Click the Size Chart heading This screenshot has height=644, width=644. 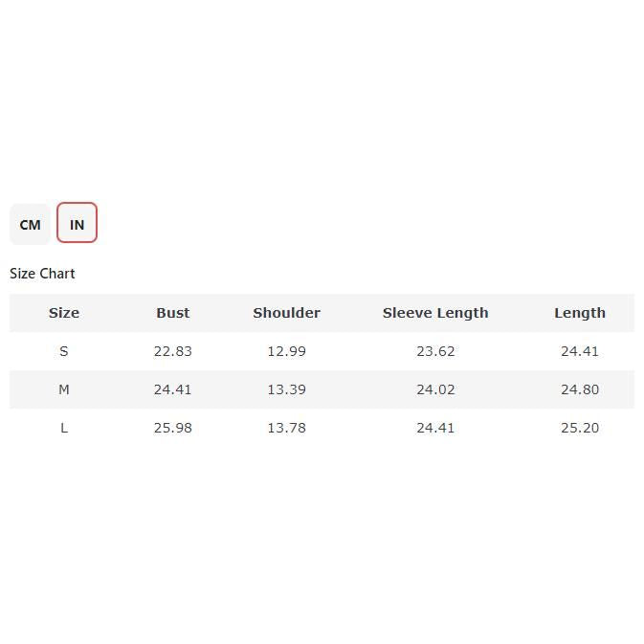pyautogui.click(x=42, y=274)
